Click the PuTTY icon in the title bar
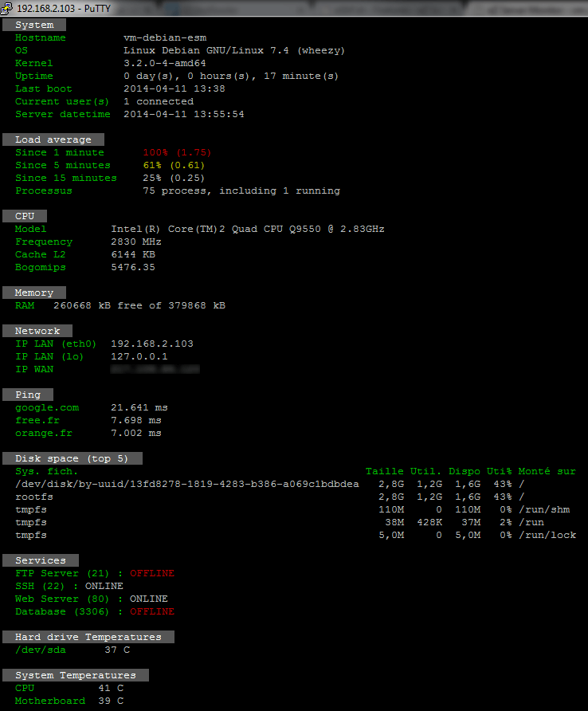The width and height of the screenshot is (588, 711). click(8, 8)
